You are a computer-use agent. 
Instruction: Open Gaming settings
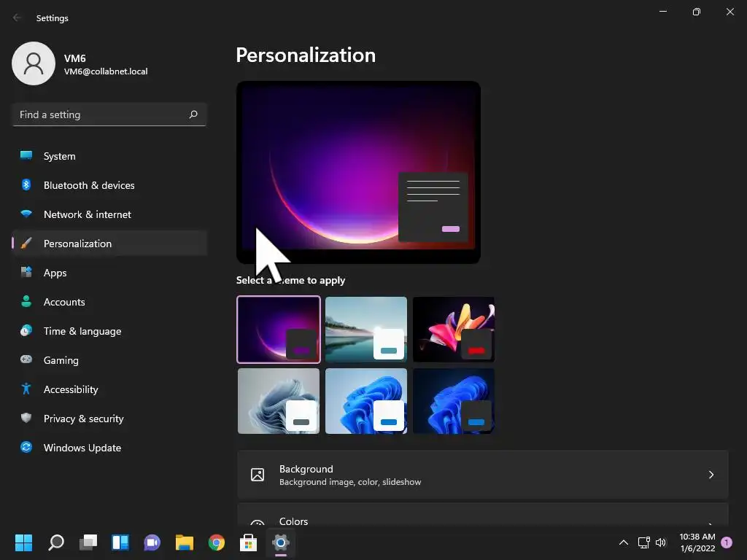[109, 359]
